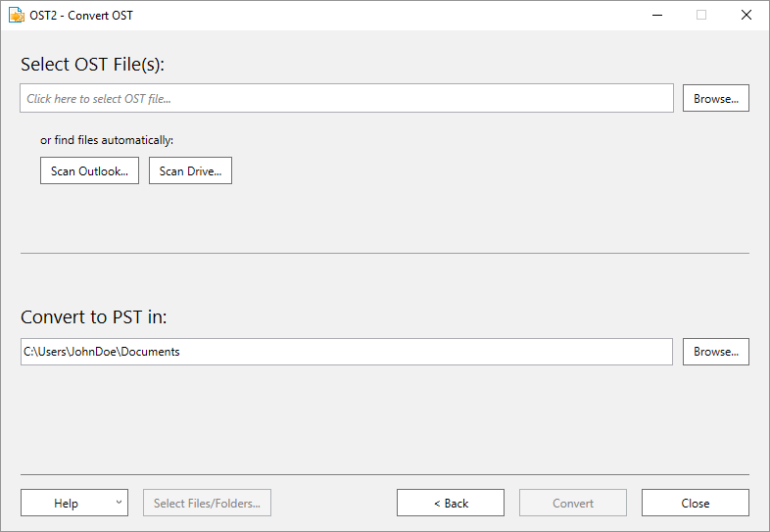
Task: Go back with the < Back button
Action: 451,503
